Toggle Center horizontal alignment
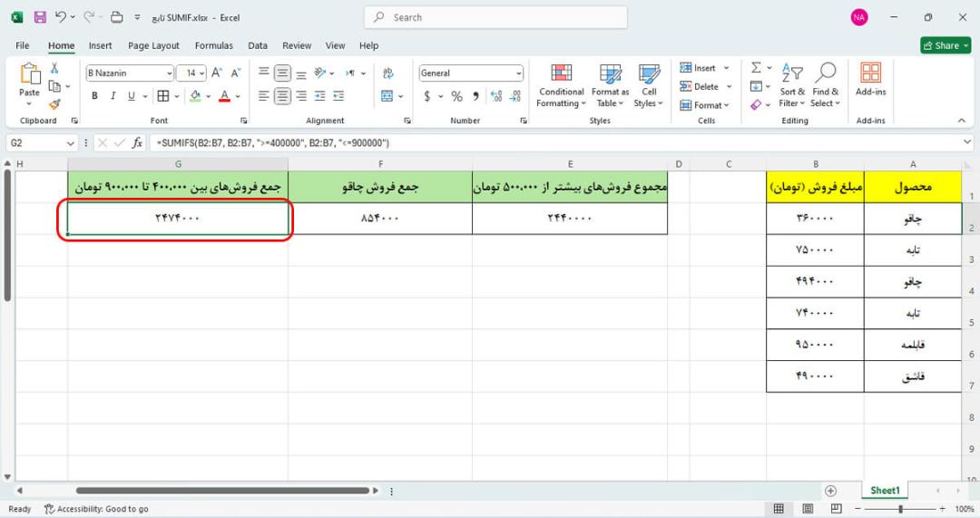Screen dimensions: 980x518 pyautogui.click(x=282, y=95)
